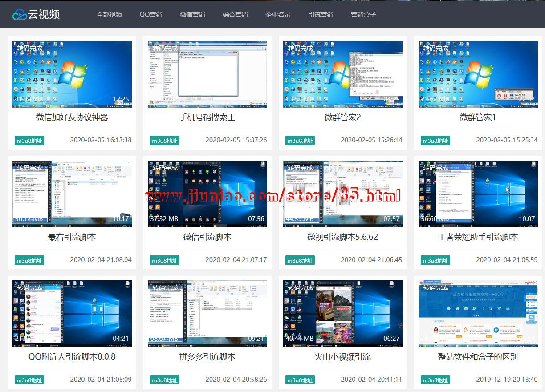Open the 营销盒子 menu item
This screenshot has height=392, width=545.
363,15
